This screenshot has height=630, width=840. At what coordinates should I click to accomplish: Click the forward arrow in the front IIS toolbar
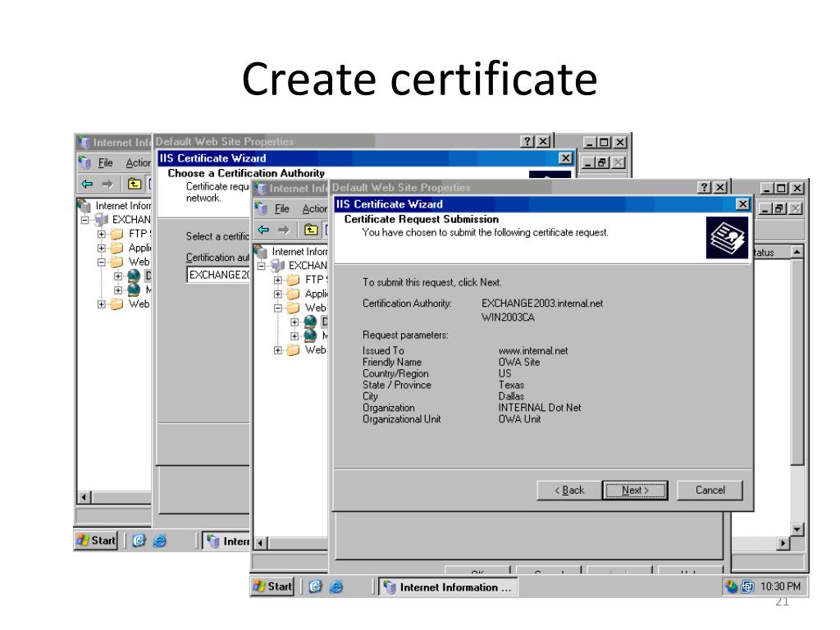click(284, 230)
